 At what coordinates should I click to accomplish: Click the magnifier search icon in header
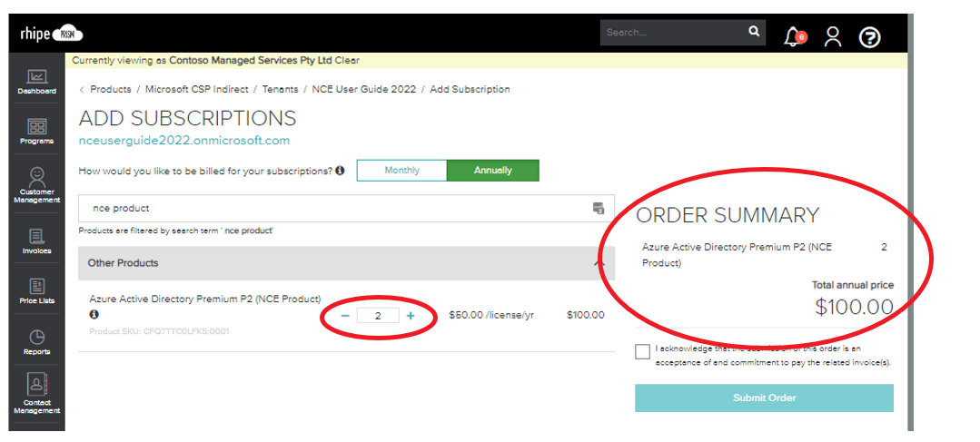(x=754, y=32)
